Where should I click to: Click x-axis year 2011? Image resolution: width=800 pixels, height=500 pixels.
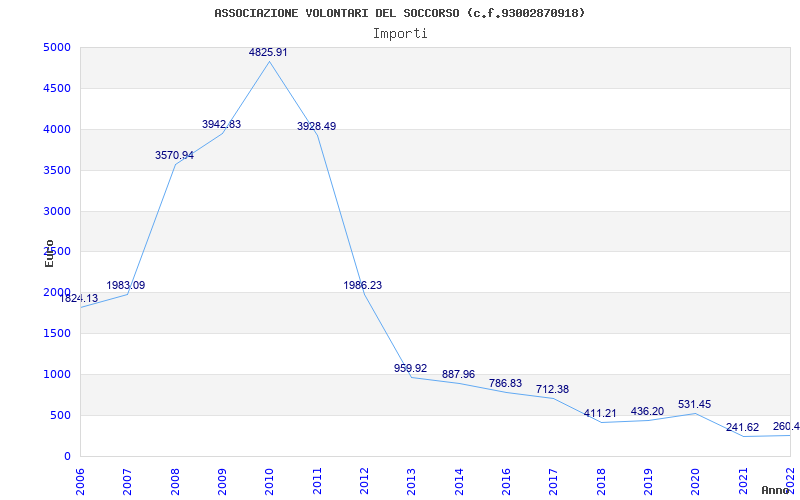316,480
